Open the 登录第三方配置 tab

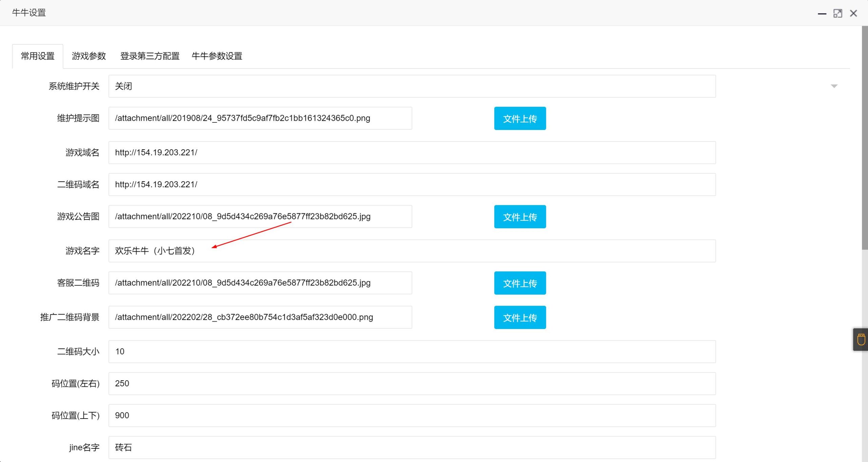150,56
